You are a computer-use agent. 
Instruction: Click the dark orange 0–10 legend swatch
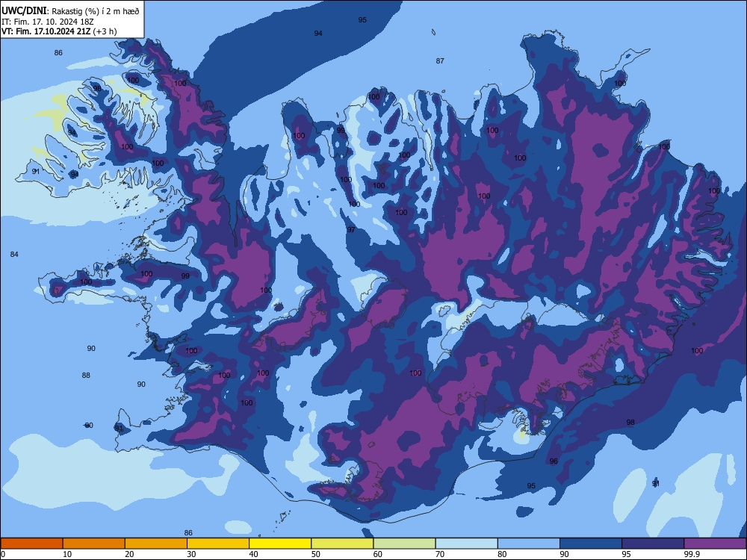[x=31, y=544]
